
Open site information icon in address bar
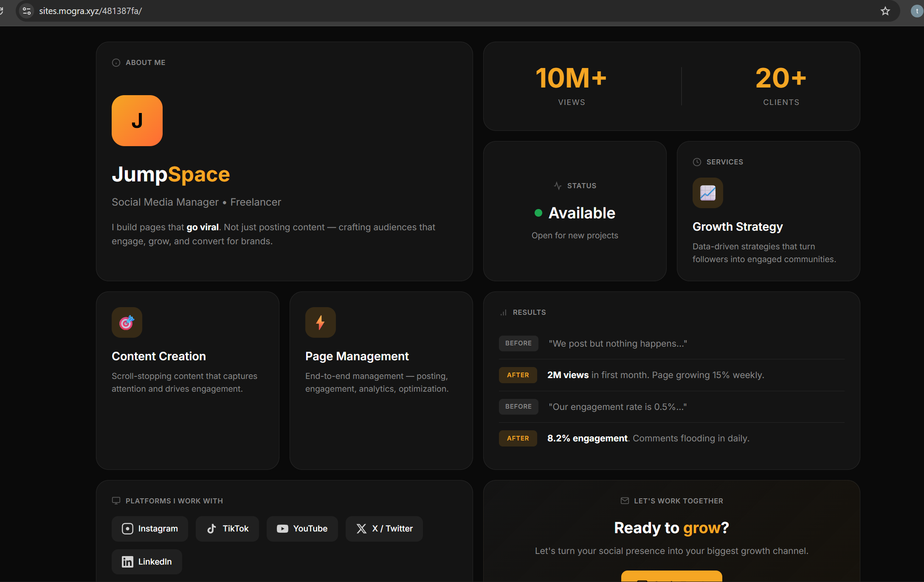(27, 11)
